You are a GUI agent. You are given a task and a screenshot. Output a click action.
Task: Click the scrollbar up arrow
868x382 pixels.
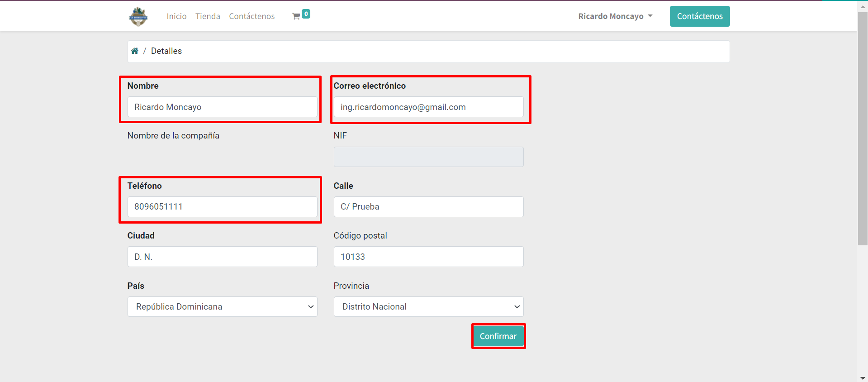point(863,6)
